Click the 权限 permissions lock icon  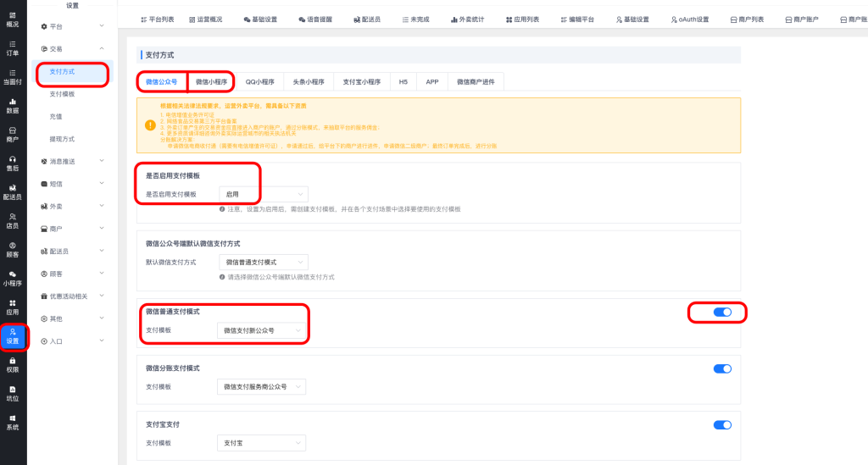13,364
